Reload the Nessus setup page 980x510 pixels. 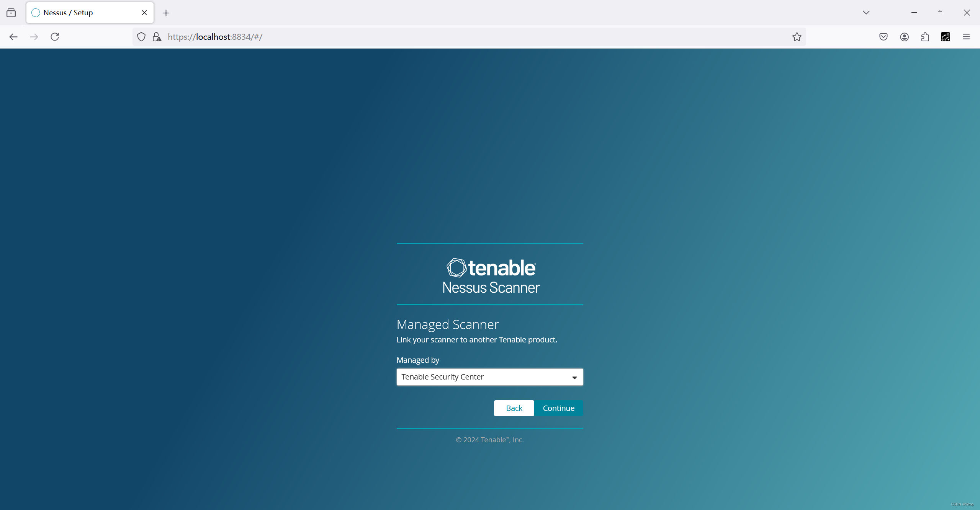pyautogui.click(x=55, y=37)
